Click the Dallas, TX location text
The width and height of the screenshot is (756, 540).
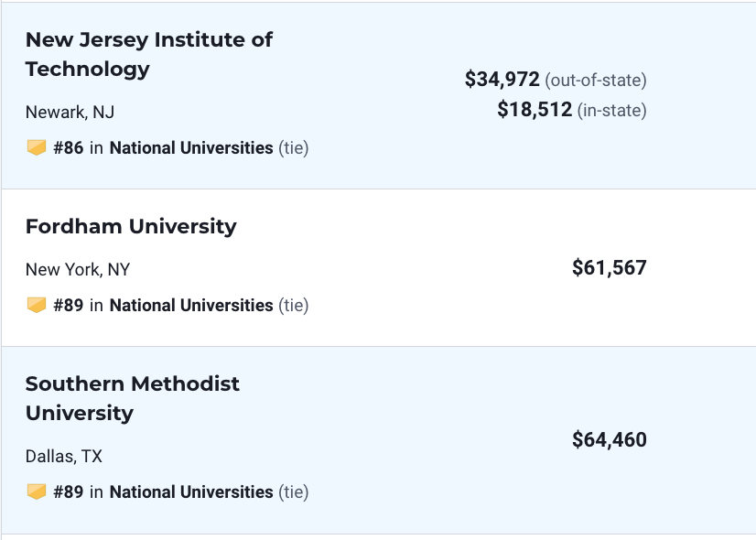64,456
